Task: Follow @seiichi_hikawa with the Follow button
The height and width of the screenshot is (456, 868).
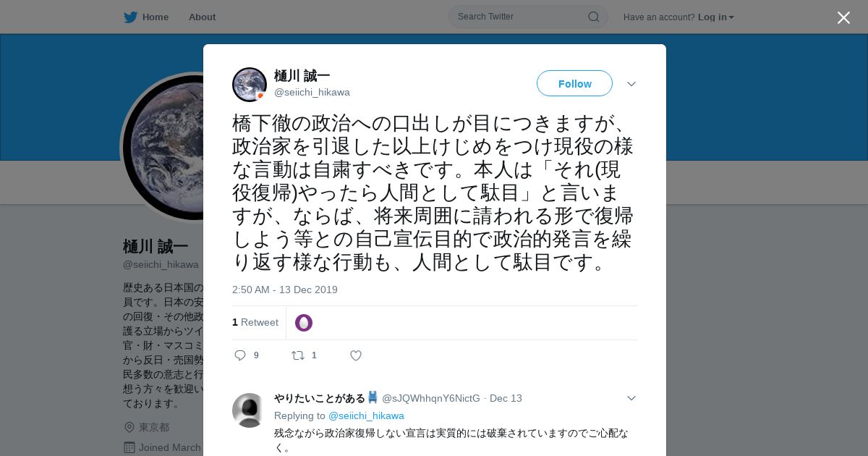Action: [574, 83]
